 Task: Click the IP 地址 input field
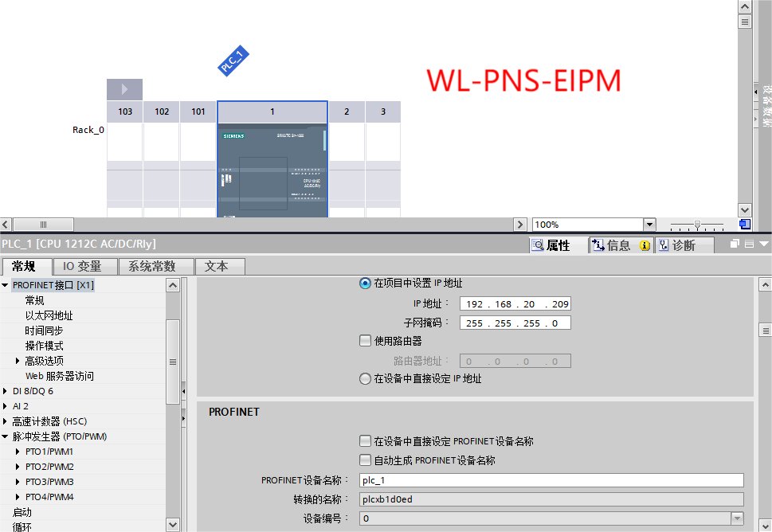pos(515,304)
